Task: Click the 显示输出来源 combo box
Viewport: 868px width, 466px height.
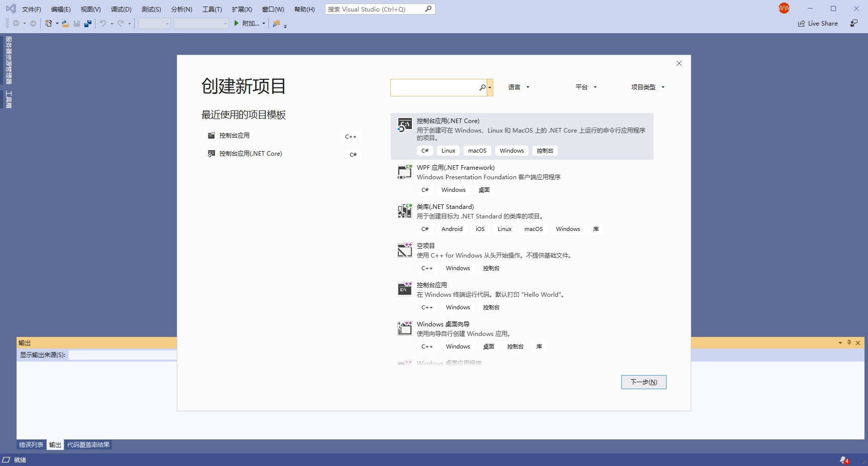Action: coord(123,355)
